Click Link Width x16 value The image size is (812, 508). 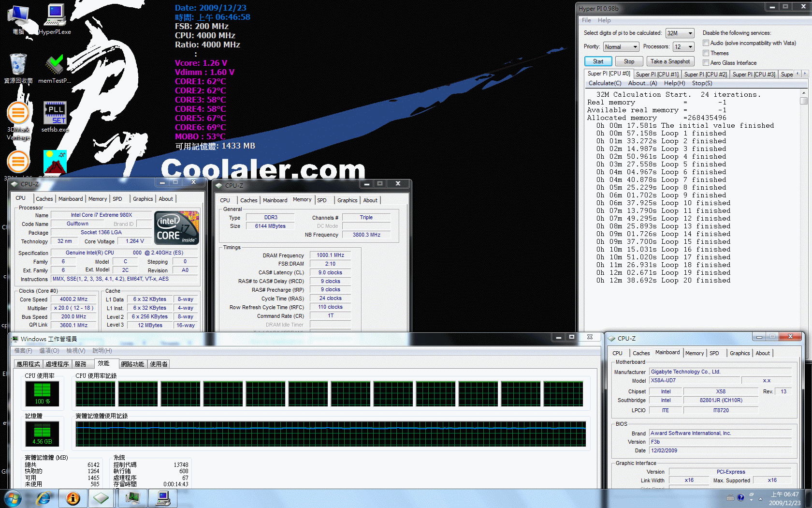point(689,480)
